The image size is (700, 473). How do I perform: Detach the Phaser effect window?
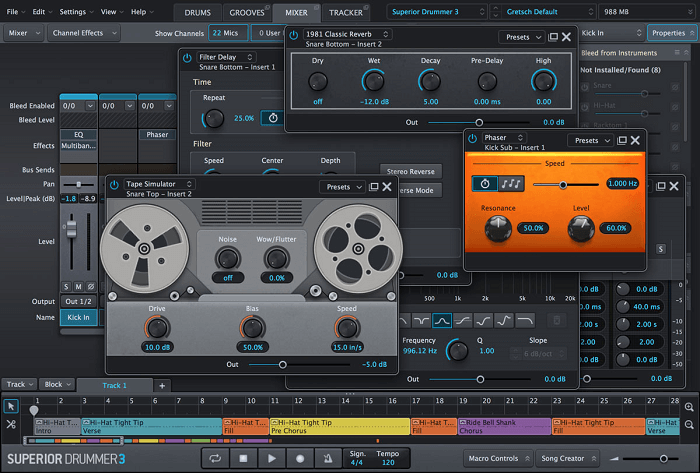(621, 141)
